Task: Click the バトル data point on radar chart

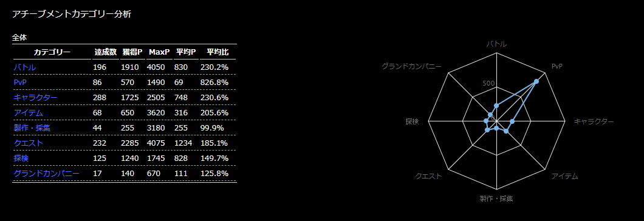Action: coord(496,106)
